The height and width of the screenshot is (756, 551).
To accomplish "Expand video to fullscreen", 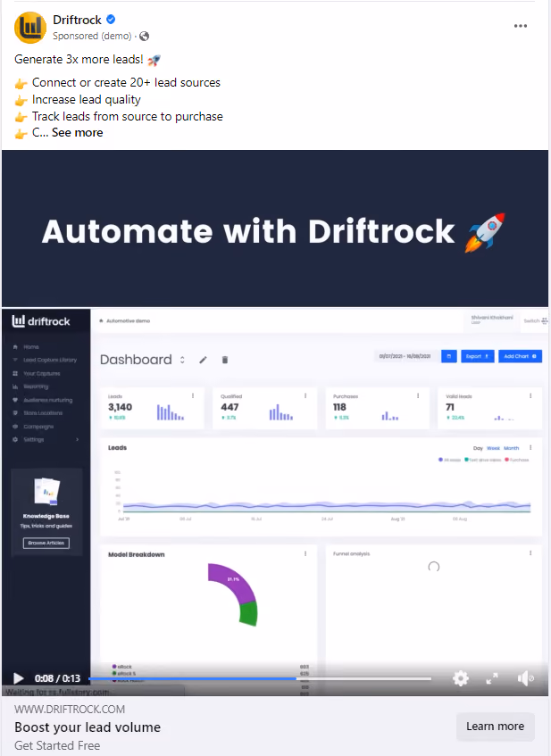I will pos(492,678).
